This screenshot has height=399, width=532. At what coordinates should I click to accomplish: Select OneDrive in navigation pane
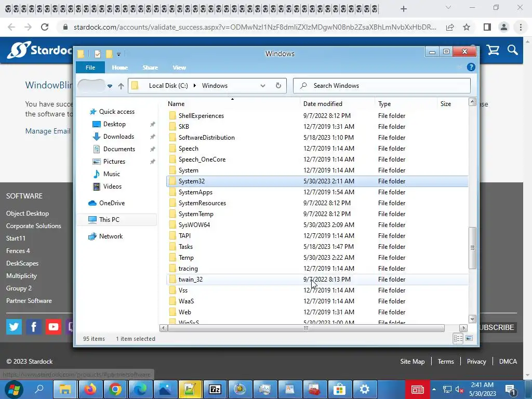pyautogui.click(x=112, y=203)
